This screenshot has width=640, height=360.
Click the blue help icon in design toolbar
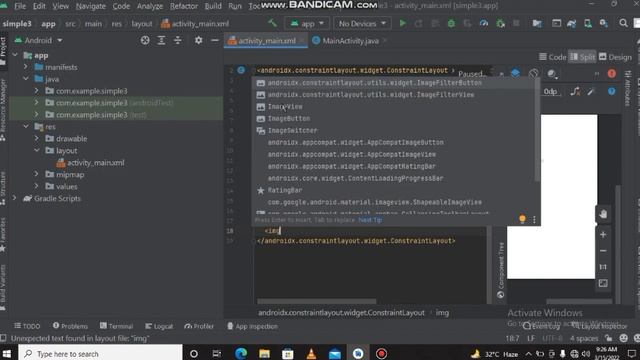pyautogui.click(x=611, y=91)
